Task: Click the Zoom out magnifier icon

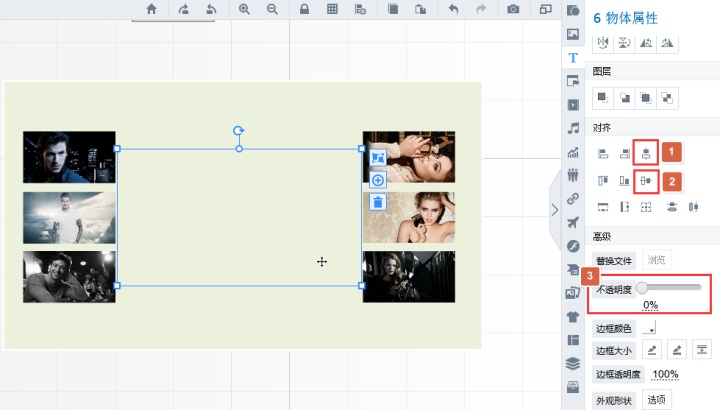Action: [272, 9]
